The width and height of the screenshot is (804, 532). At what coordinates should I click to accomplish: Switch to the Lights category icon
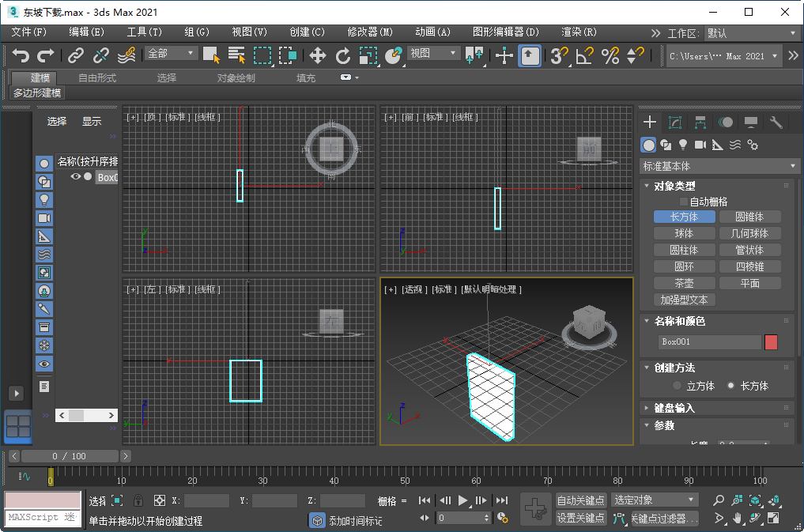pyautogui.click(x=683, y=145)
